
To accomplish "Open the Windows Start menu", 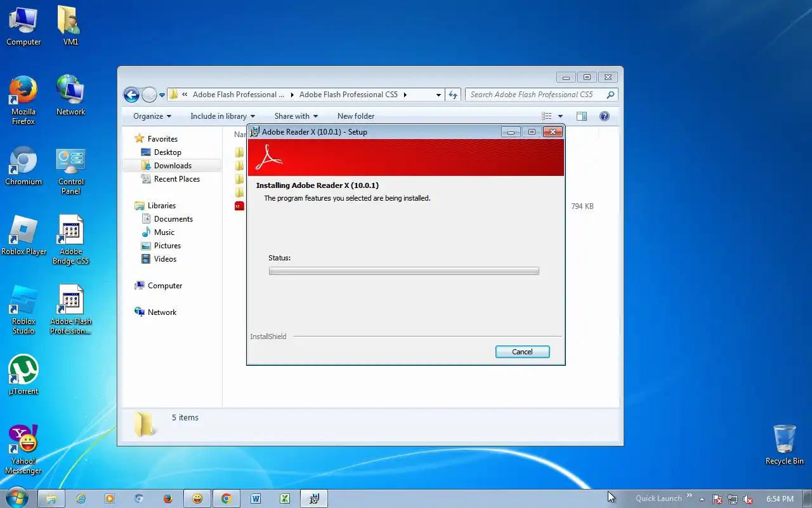I will (16, 498).
